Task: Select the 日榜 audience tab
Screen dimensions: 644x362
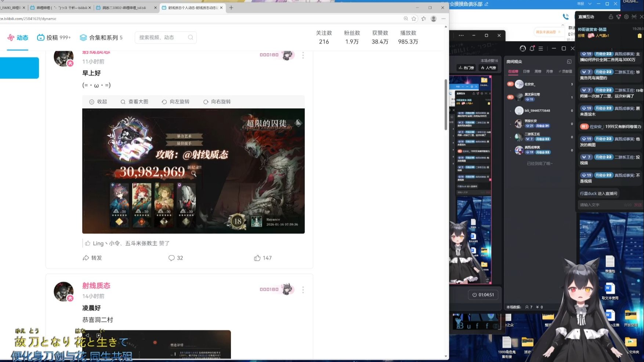Action: 527,72
